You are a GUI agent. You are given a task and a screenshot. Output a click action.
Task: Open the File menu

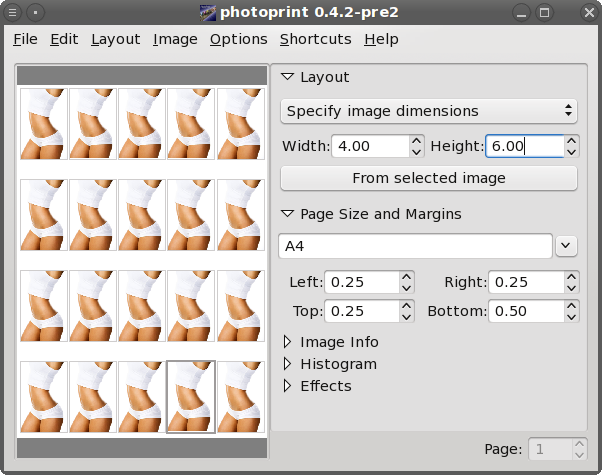[x=25, y=39]
